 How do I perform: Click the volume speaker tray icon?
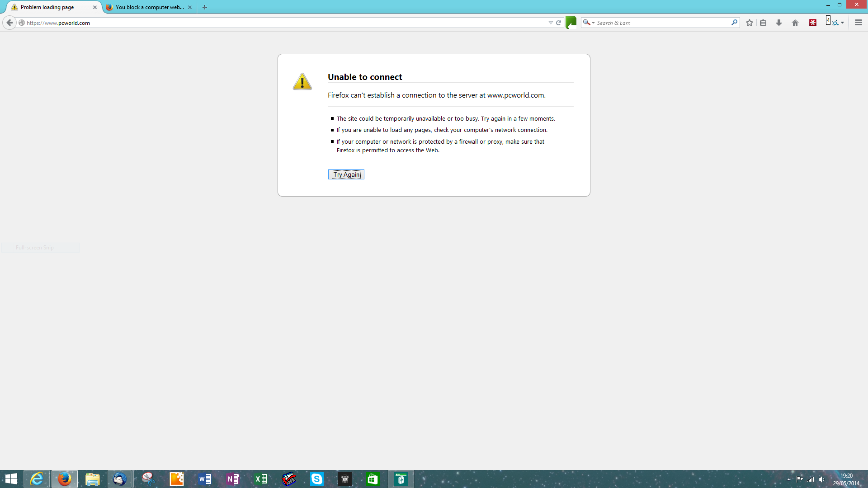click(822, 479)
